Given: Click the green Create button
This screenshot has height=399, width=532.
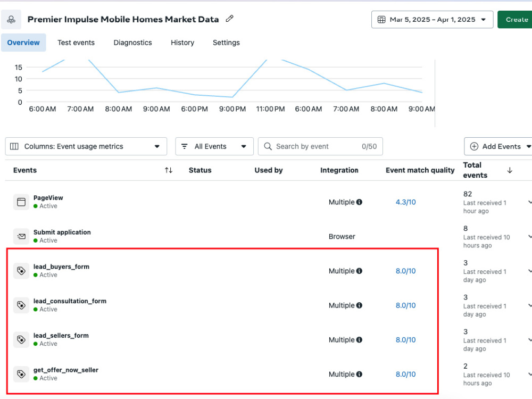Looking at the screenshot, I should point(515,20).
